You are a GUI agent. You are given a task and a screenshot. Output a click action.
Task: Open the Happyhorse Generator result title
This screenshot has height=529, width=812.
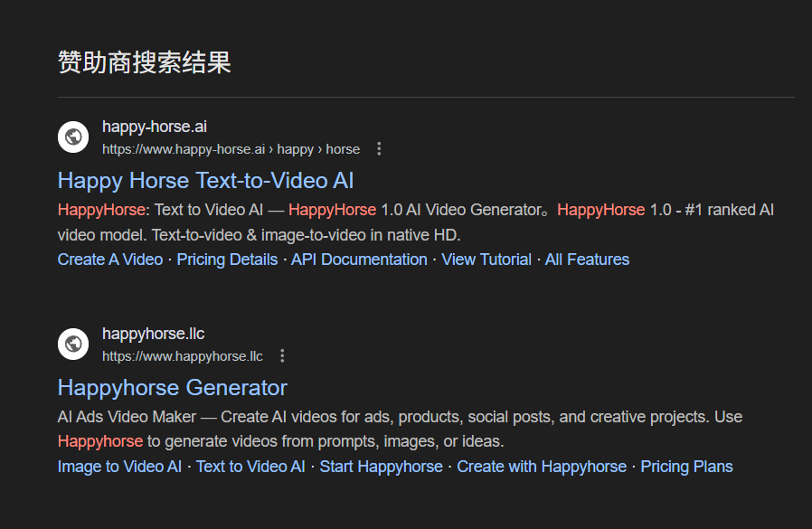173,388
